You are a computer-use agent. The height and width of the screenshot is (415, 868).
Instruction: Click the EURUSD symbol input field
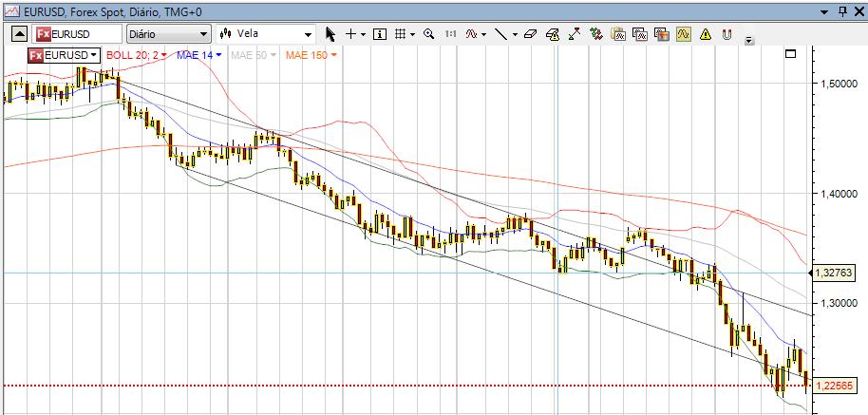point(77,34)
